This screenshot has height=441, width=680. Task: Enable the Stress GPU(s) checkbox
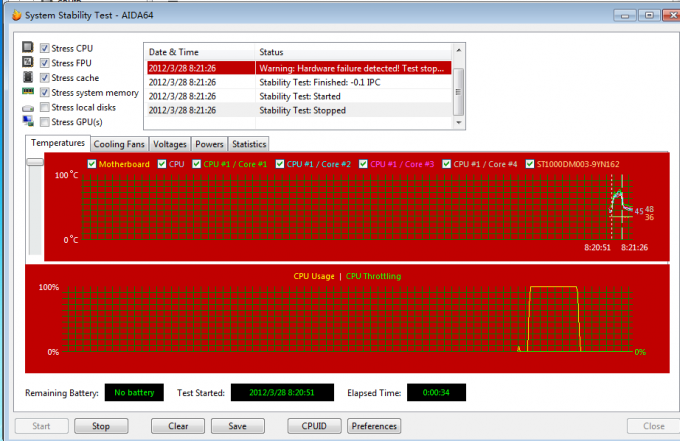[x=44, y=121]
